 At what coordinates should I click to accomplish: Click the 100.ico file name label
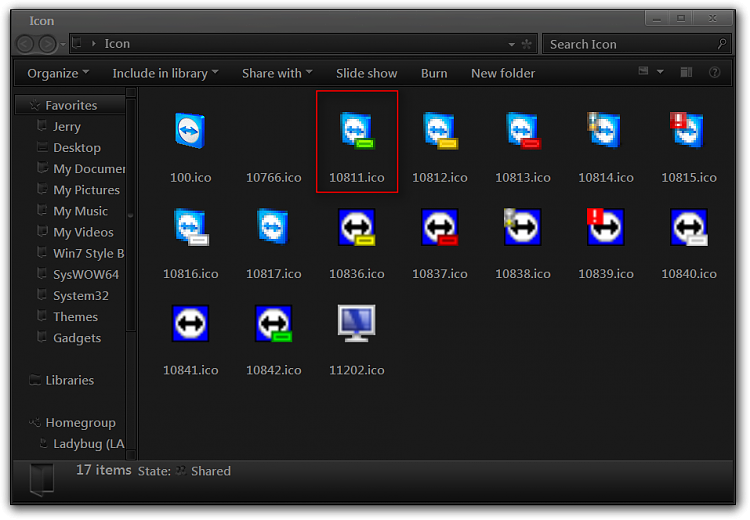(191, 177)
